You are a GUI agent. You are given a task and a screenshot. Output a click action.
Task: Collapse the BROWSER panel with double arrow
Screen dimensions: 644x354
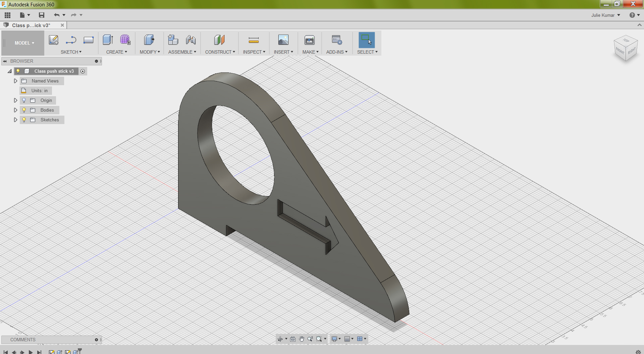(5, 61)
